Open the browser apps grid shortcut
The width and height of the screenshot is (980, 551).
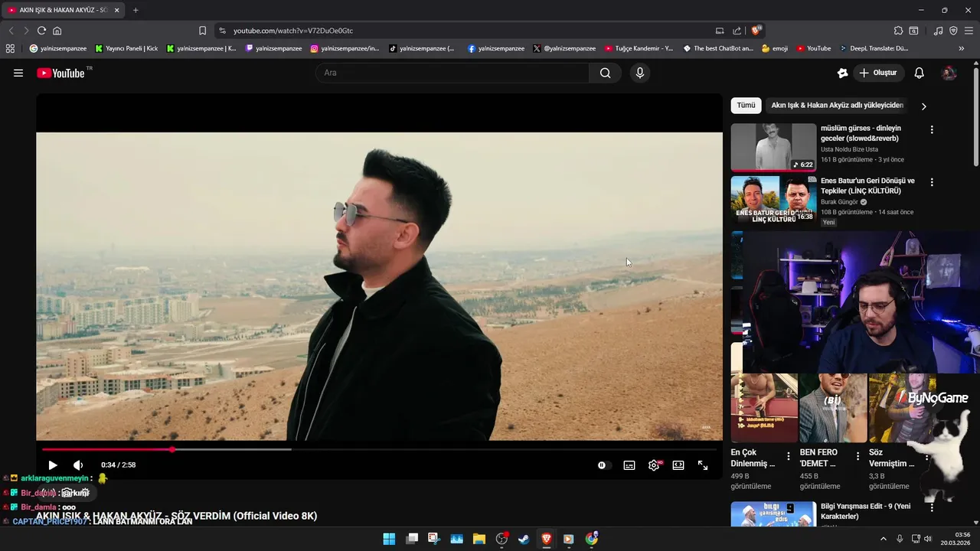(x=10, y=48)
